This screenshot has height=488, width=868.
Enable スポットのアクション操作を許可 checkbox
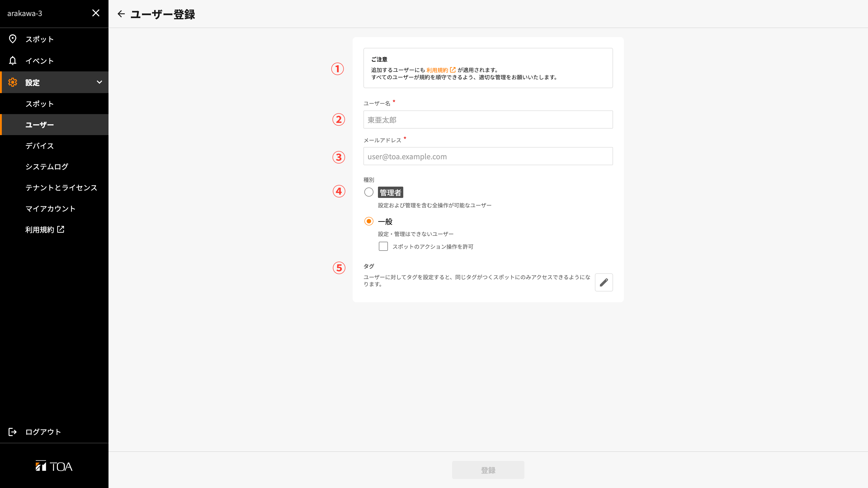pyautogui.click(x=383, y=246)
